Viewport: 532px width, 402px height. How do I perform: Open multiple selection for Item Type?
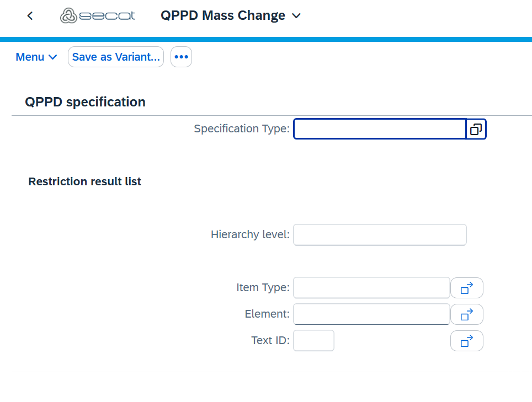(466, 288)
